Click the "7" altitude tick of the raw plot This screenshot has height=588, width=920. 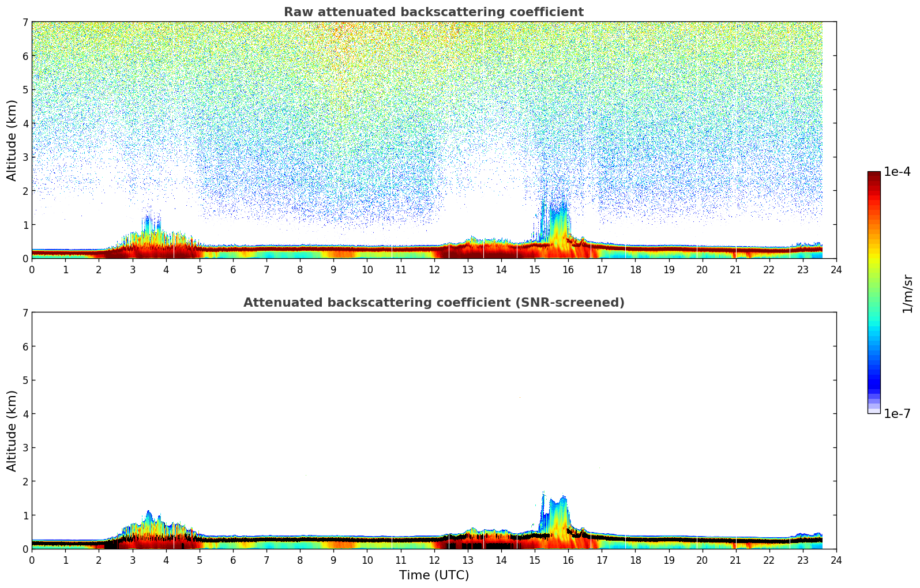[25, 22]
